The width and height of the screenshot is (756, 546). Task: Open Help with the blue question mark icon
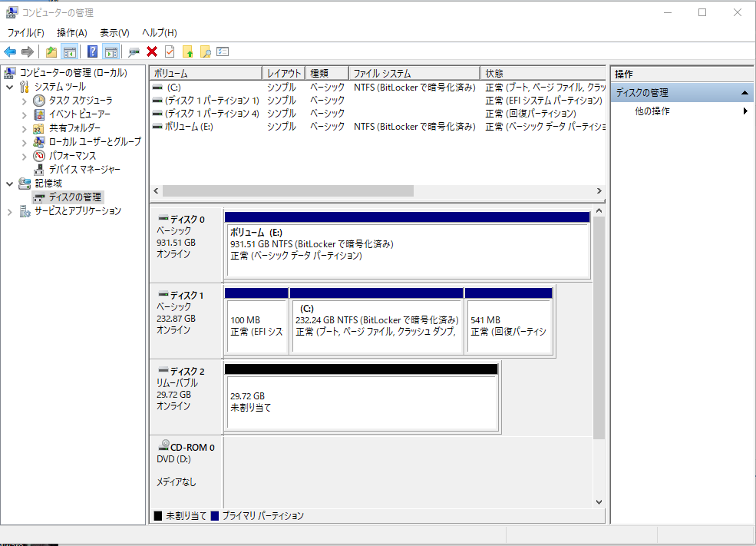[x=92, y=51]
